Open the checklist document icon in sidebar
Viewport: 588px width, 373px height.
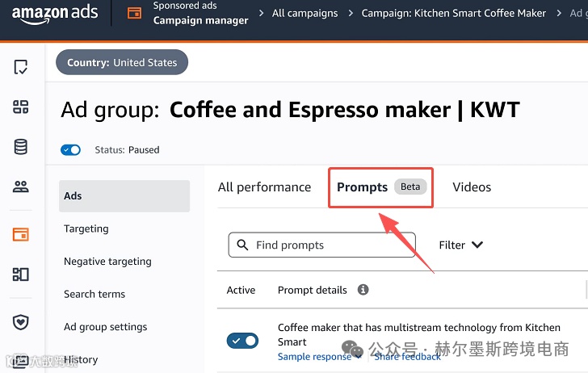21,67
